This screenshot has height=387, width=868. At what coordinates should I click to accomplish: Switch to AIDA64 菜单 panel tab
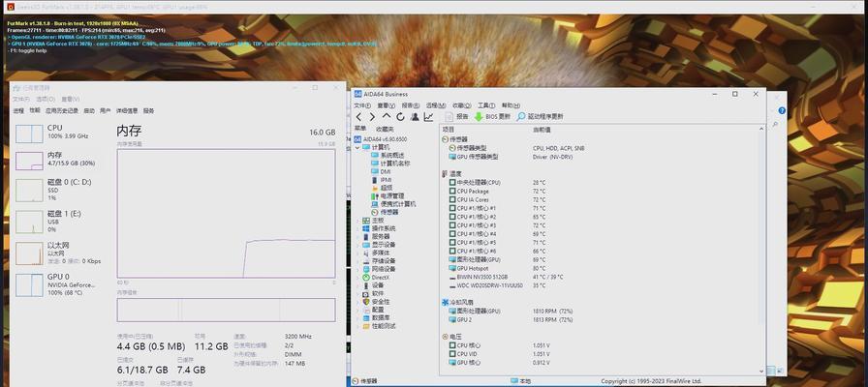[x=359, y=129]
